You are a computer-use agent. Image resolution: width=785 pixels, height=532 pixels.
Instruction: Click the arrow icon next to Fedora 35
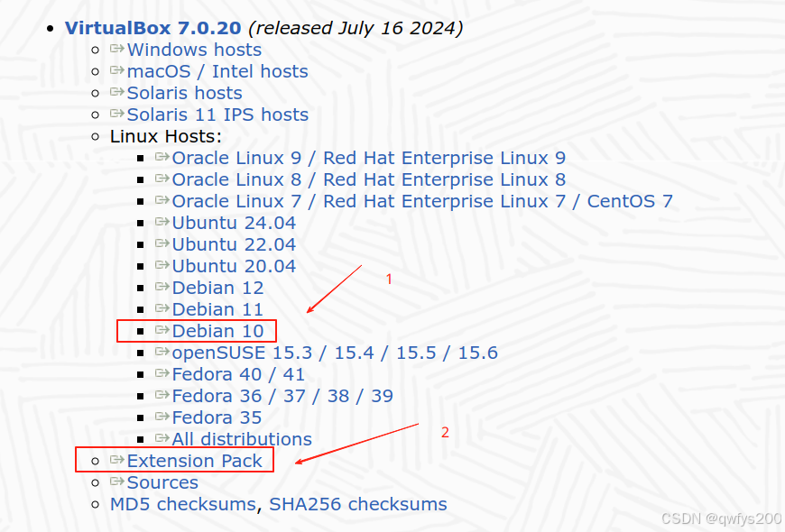click(162, 417)
